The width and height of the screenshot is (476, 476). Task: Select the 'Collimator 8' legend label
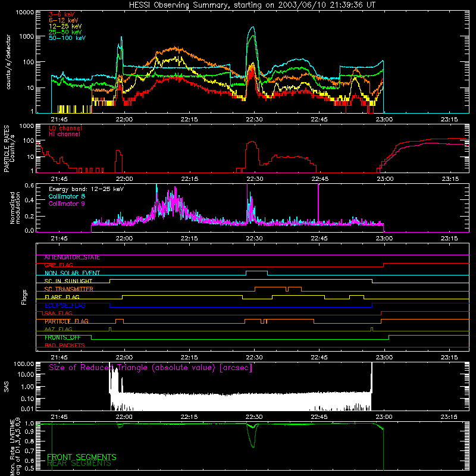[x=67, y=196]
